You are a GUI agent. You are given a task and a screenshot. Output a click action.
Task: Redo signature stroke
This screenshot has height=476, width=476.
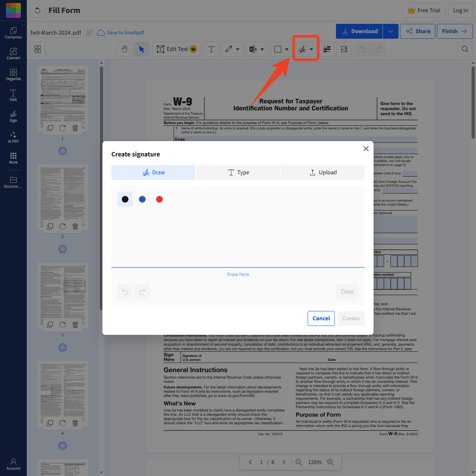point(142,292)
